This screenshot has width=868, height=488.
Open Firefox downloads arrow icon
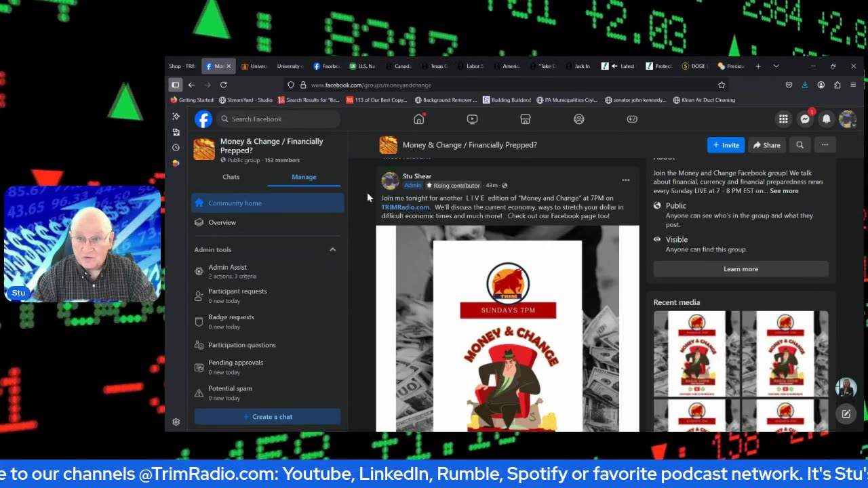pyautogui.click(x=804, y=85)
